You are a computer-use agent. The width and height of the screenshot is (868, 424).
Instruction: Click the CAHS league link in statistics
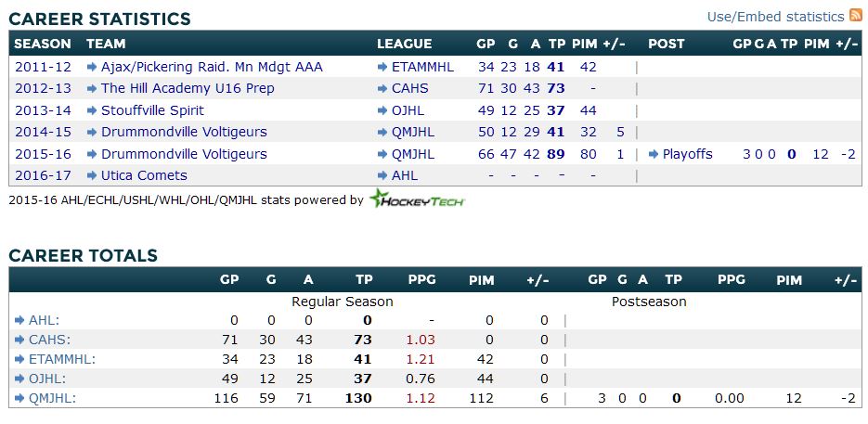[412, 88]
